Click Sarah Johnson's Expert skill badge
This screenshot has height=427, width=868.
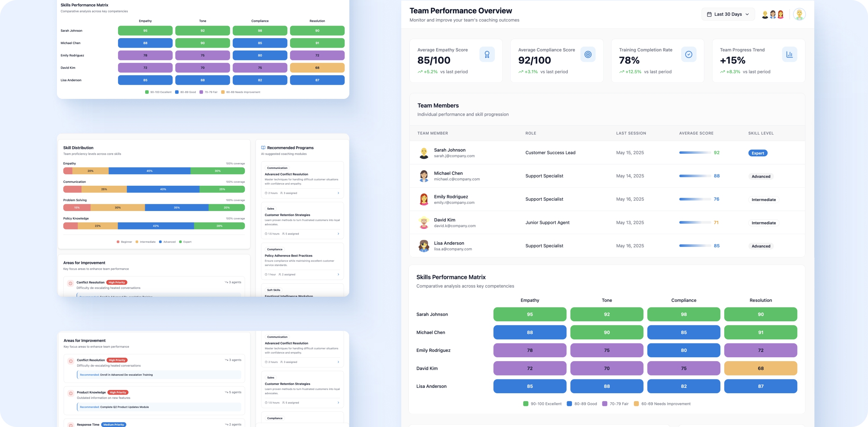tap(758, 153)
